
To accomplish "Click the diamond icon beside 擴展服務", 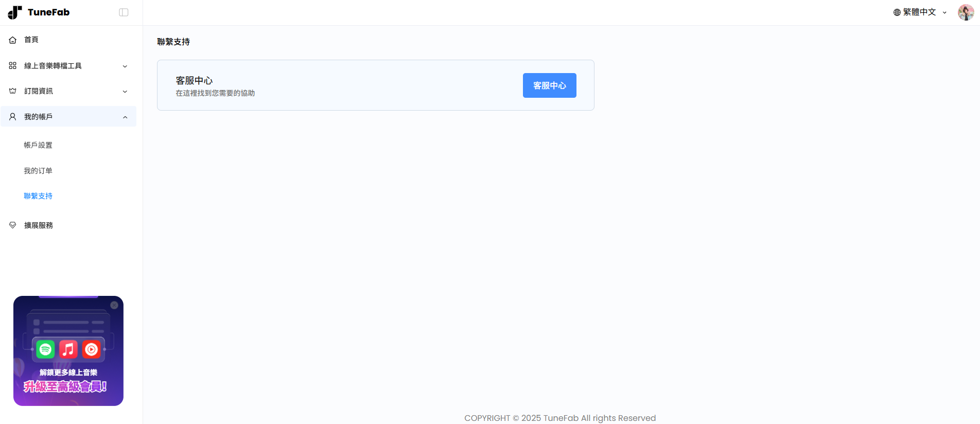I will click(13, 225).
